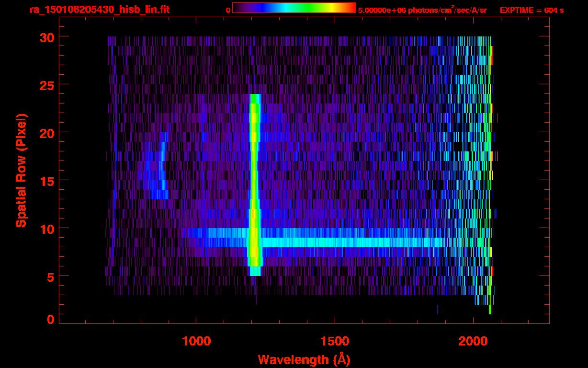This screenshot has height=368, width=588.
Task: Click the bright vertical emission line near 1200 Å
Action: pos(254,182)
